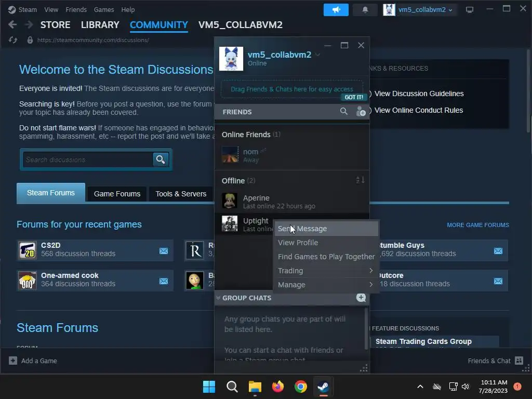The height and width of the screenshot is (399, 532).
Task: Launch Chrome from taskbar
Action: (301, 387)
